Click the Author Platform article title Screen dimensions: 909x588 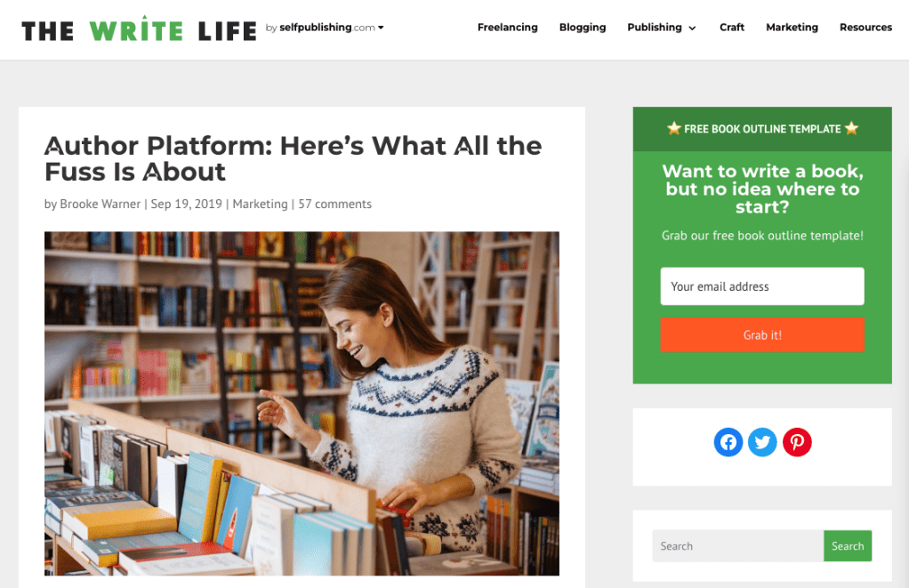[294, 158]
